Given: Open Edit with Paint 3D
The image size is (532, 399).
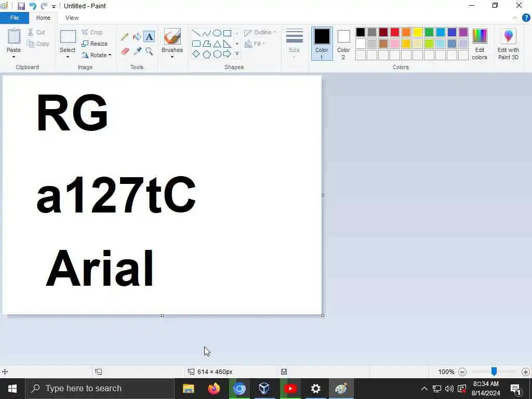Looking at the screenshot, I should [x=508, y=44].
